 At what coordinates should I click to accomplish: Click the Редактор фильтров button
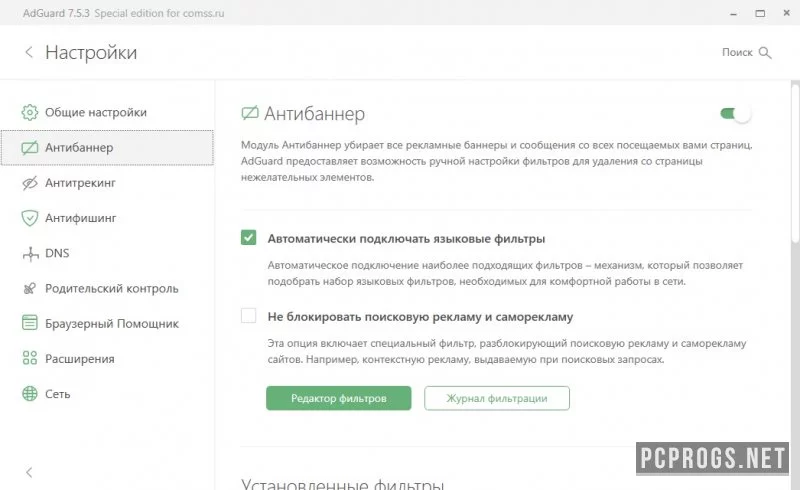[x=339, y=398]
